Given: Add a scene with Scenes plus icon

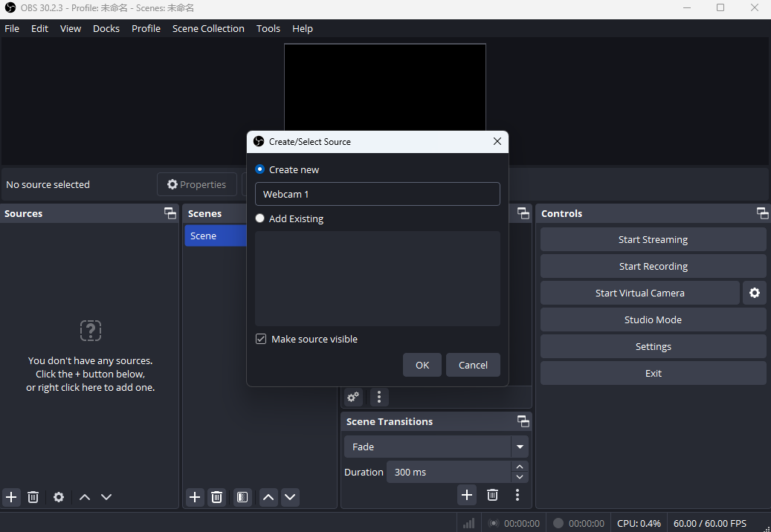Looking at the screenshot, I should [x=195, y=497].
